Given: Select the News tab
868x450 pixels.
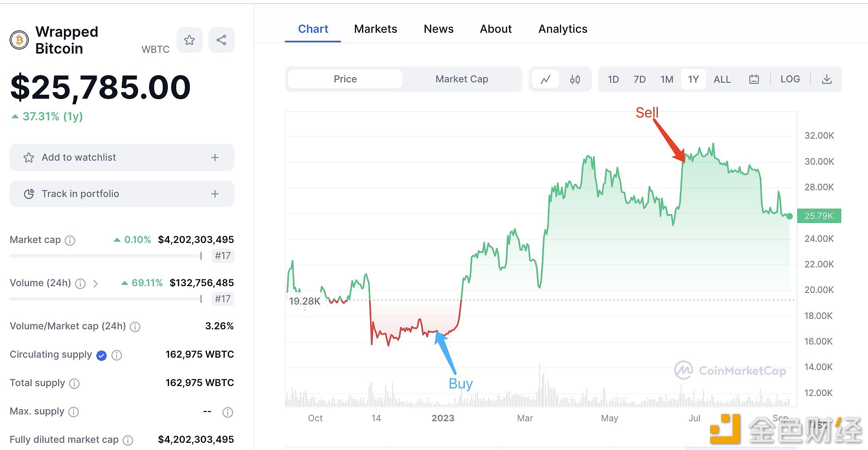Looking at the screenshot, I should click(x=438, y=29).
